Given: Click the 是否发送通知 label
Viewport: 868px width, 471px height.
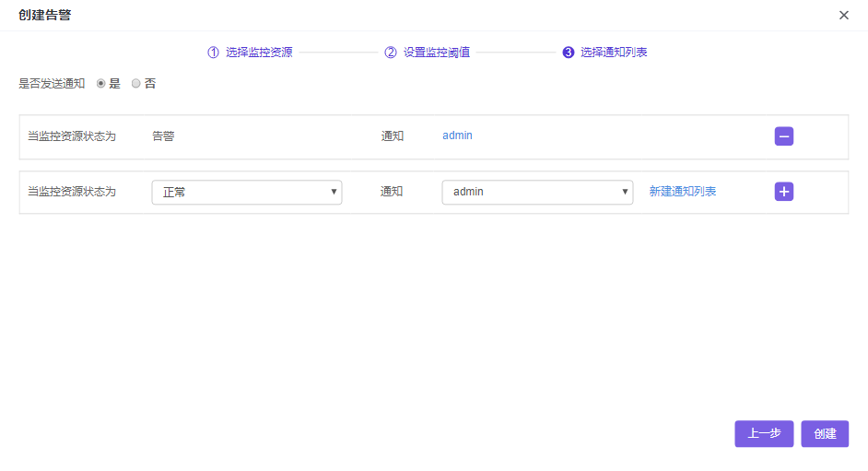Looking at the screenshot, I should click(x=52, y=84).
